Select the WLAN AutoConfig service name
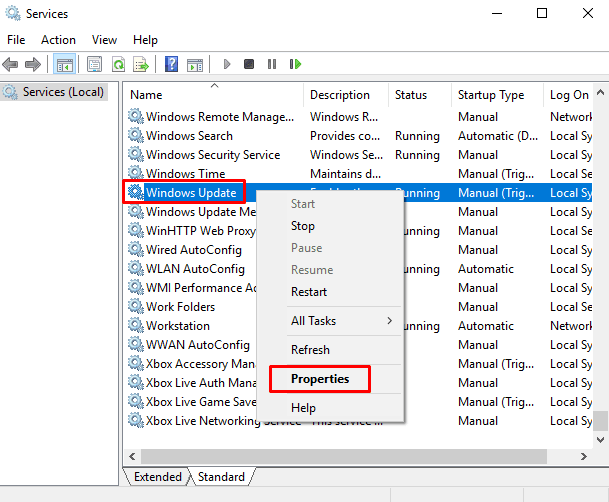The height and width of the screenshot is (502, 609). 195,269
